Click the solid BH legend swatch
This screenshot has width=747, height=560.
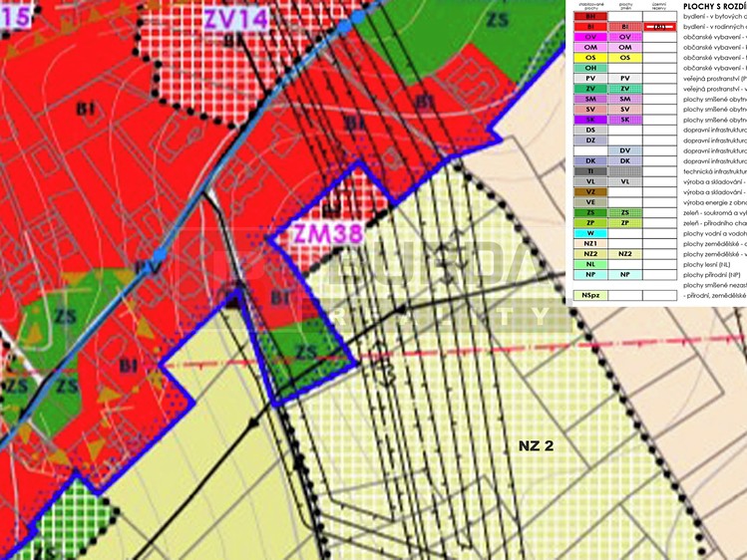click(590, 17)
